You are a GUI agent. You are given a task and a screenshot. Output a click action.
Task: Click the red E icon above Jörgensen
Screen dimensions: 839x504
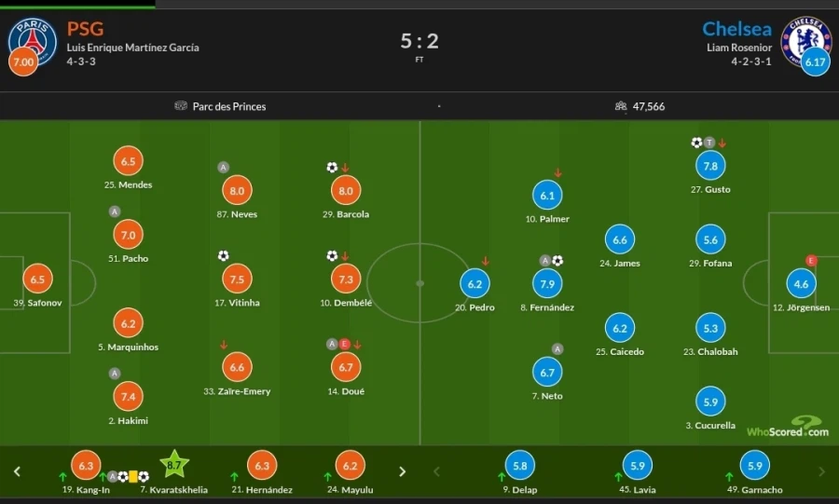click(x=811, y=261)
